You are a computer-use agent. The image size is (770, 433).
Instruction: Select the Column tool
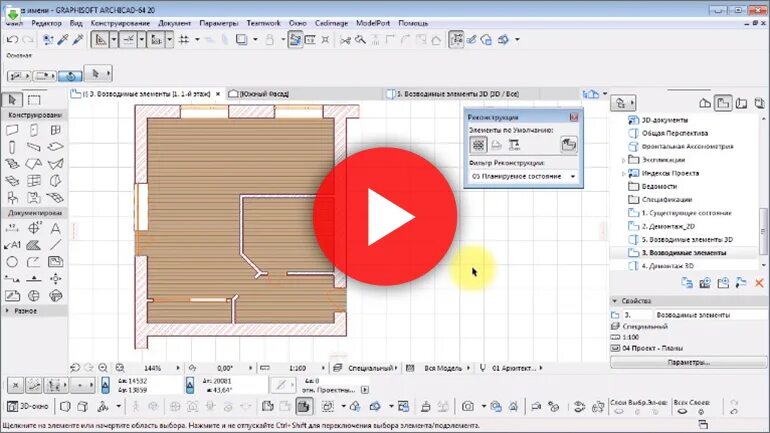pos(12,147)
